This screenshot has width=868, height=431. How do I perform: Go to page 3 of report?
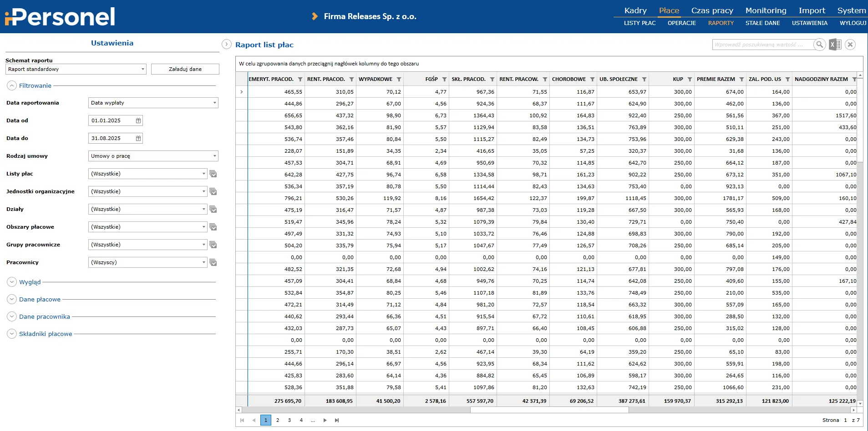point(289,420)
